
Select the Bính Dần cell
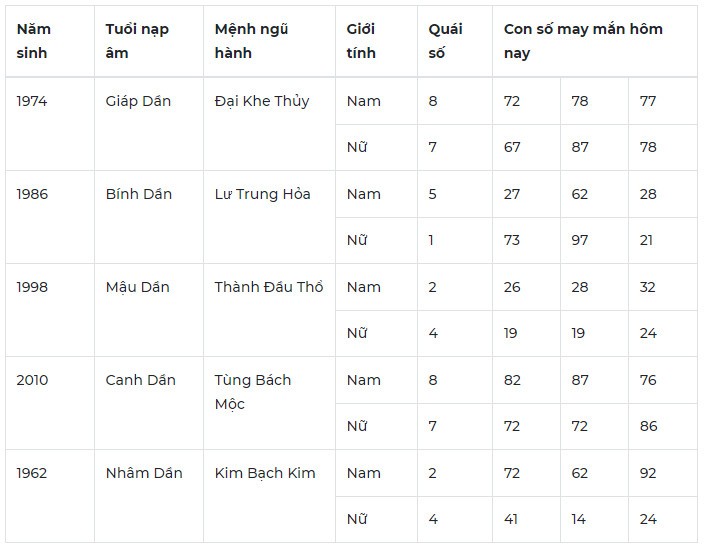149,217
